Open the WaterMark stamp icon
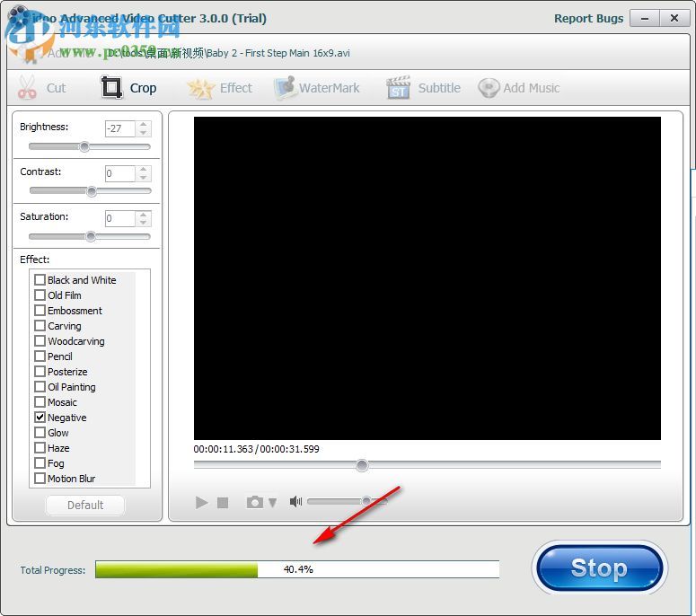The height and width of the screenshot is (616, 696). tap(286, 87)
